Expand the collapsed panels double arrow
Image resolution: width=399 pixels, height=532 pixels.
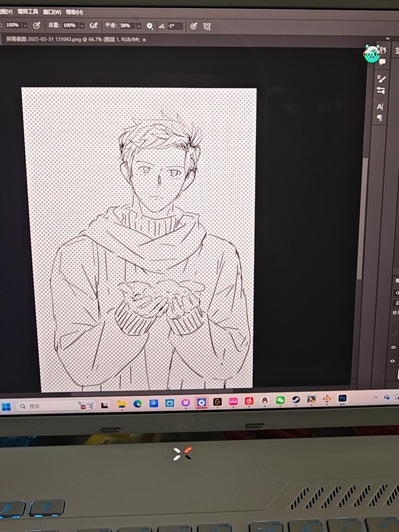(x=388, y=38)
